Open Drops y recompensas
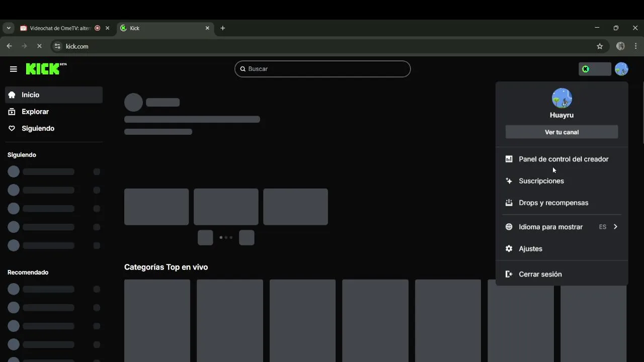The height and width of the screenshot is (362, 644). click(x=562, y=203)
